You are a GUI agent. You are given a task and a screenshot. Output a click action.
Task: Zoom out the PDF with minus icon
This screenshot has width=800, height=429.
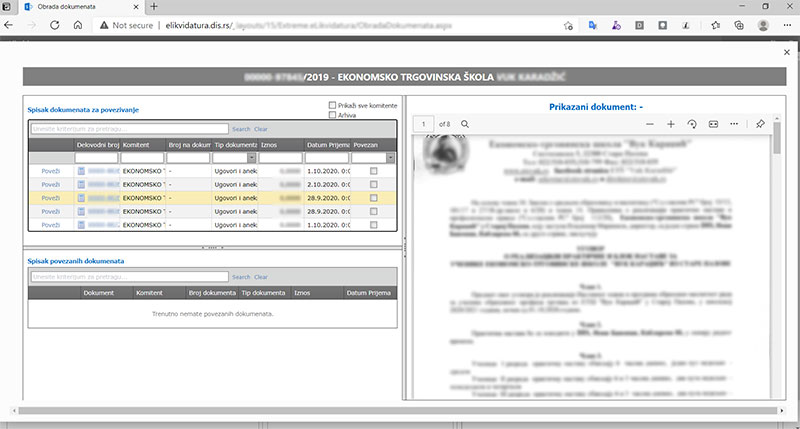[643, 124]
